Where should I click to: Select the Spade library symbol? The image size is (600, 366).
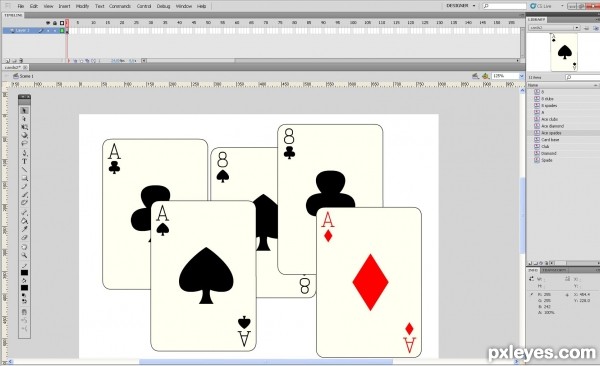coord(547,160)
